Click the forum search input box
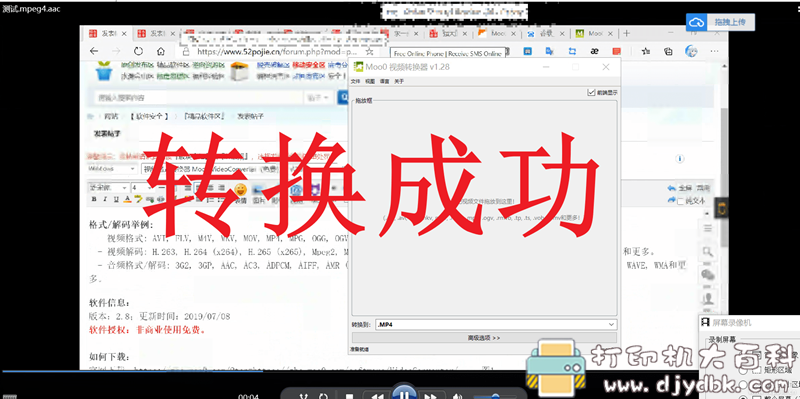Screen dimensions: 800x399 [x=199, y=97]
